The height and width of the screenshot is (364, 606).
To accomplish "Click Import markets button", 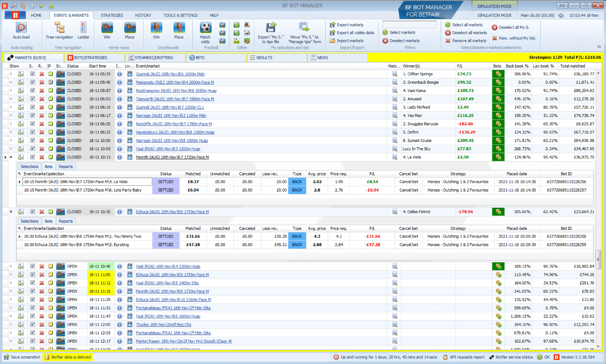I will (347, 41).
